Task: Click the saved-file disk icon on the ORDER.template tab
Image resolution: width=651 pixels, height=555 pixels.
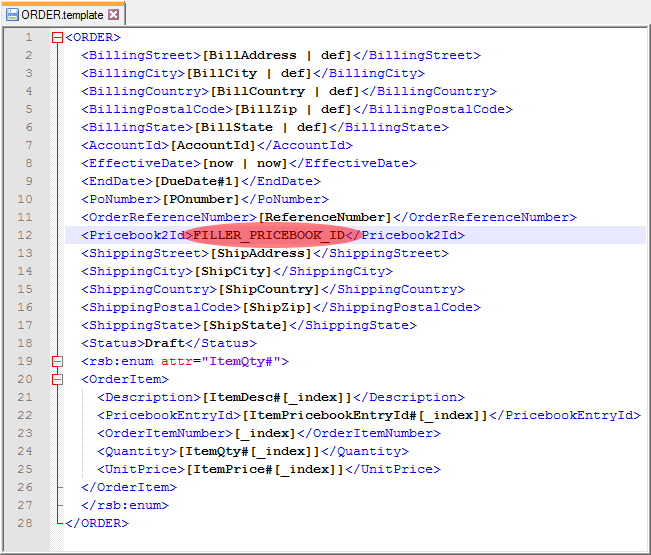Action: 12,15
